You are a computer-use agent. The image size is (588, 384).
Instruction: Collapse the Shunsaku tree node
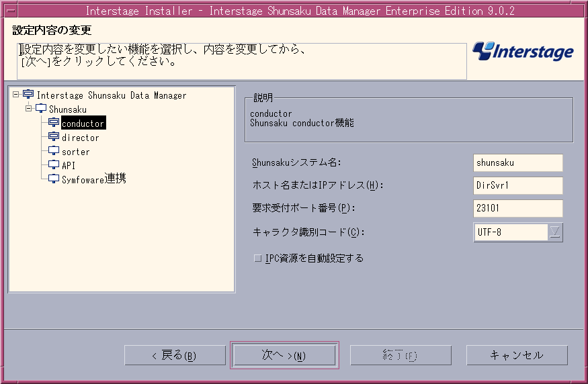tap(28, 109)
